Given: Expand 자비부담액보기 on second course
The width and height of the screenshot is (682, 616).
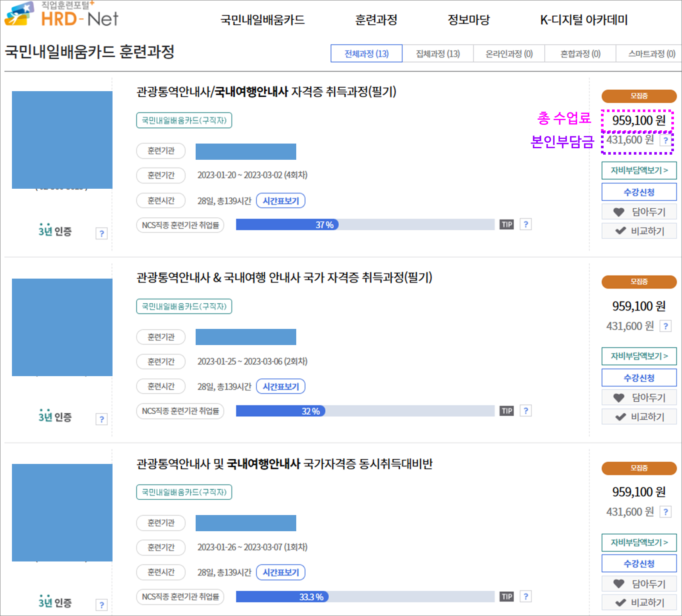Looking at the screenshot, I should point(639,356).
